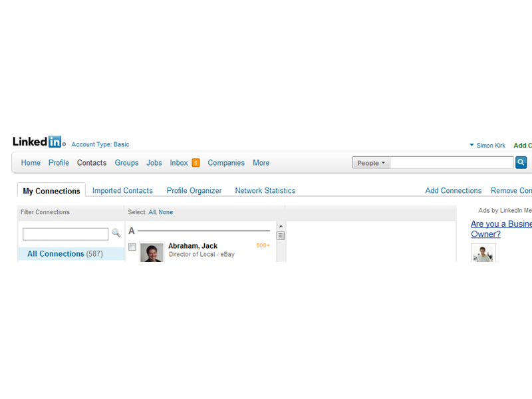Expand the More navigation menu
Image resolution: width=532 pixels, height=399 pixels.
click(x=261, y=162)
